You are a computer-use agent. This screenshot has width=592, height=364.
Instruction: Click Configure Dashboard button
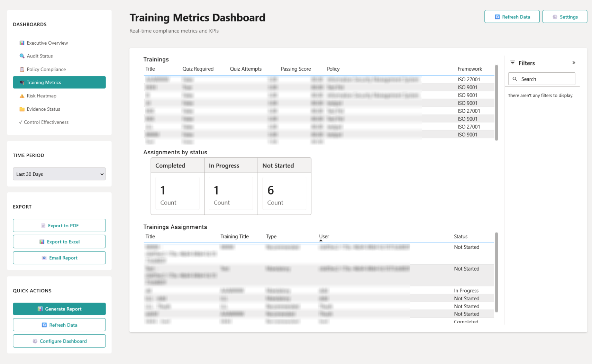(59, 341)
